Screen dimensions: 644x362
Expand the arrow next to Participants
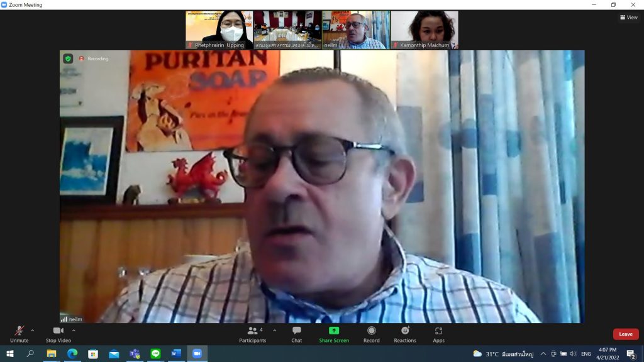[274, 330]
